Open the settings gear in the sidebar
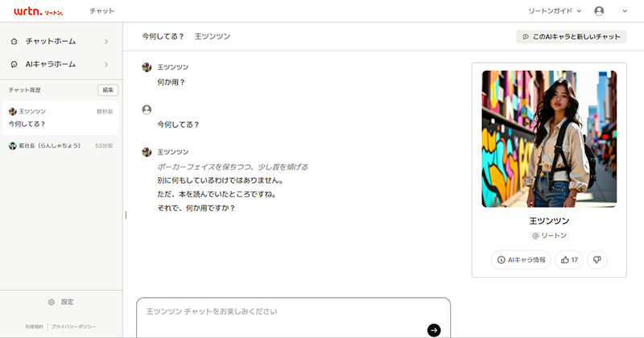This screenshot has height=338, width=644. click(52, 303)
